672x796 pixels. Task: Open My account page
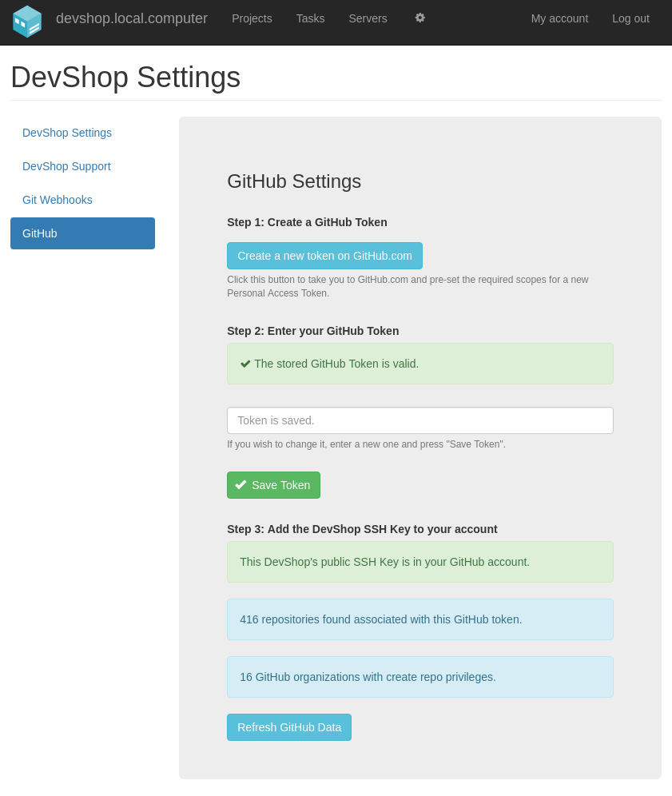pyautogui.click(x=559, y=19)
